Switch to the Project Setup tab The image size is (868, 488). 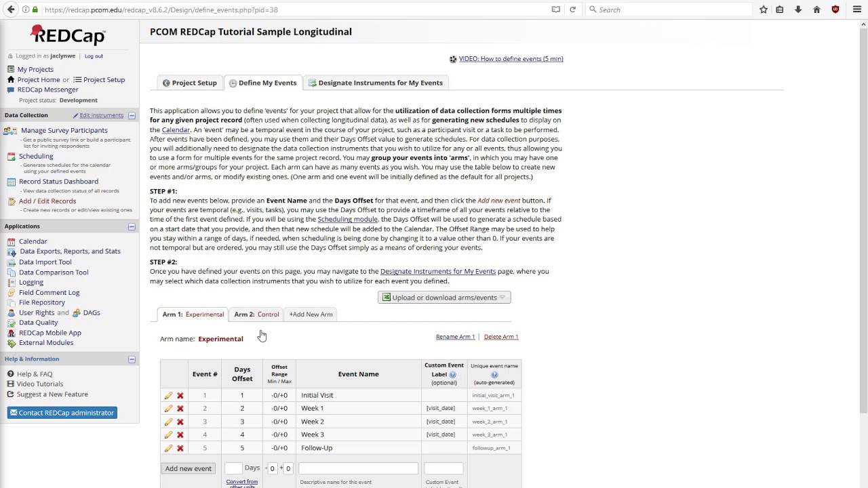coord(190,83)
